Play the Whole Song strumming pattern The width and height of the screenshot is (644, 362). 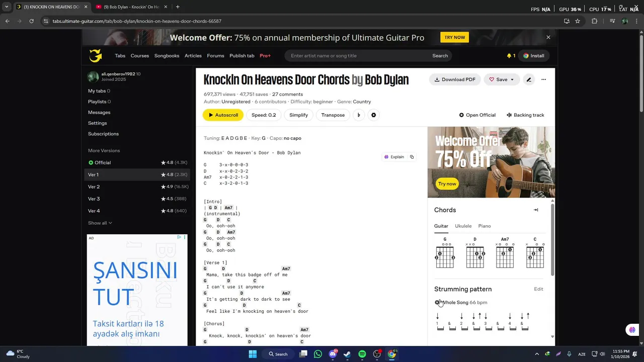tap(437, 302)
